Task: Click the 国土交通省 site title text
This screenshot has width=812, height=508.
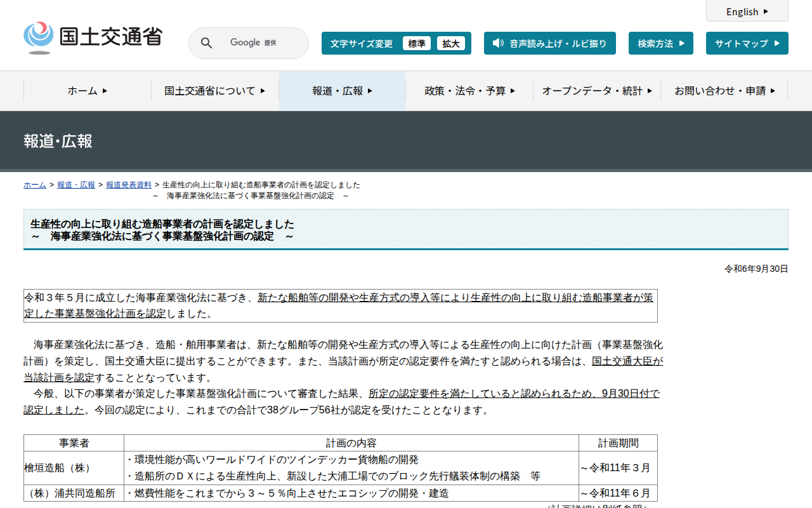Action: click(111, 37)
